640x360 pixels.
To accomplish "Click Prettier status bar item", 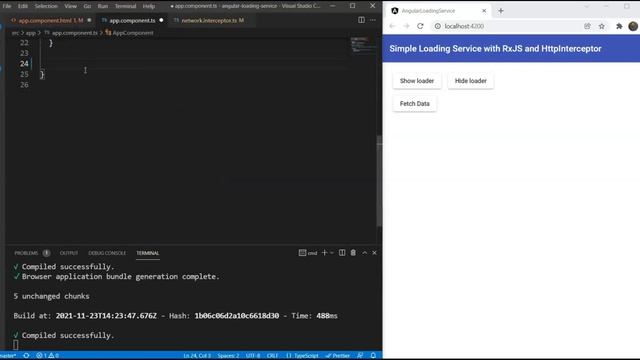I will (338, 356).
